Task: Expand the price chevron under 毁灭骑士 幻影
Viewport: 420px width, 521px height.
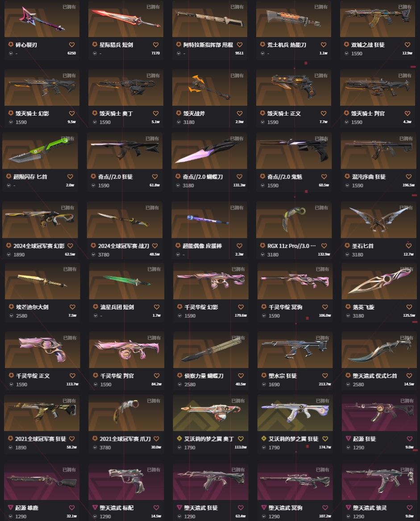Action: 11,122
